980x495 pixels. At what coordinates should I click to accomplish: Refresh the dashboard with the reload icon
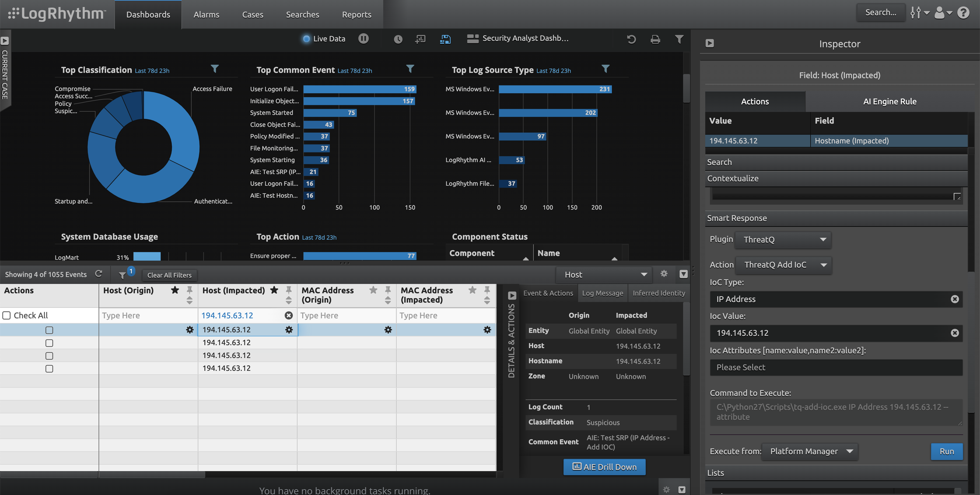point(631,39)
